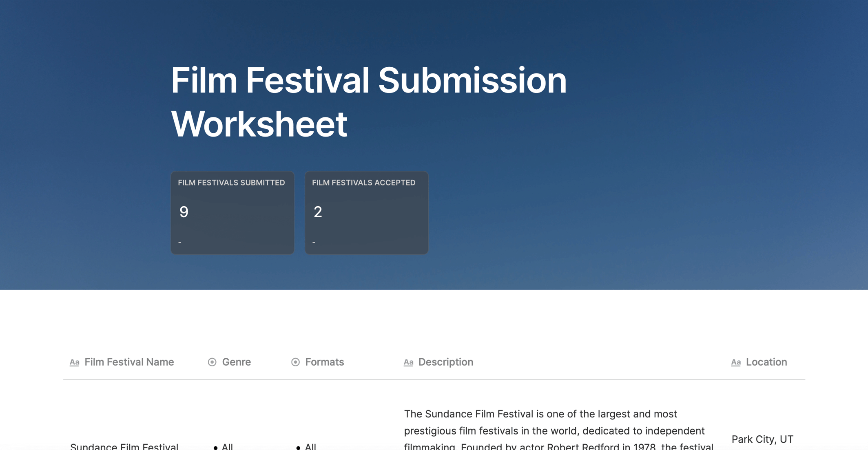868x450 pixels.
Task: Open the Genre column header
Action: tap(230, 362)
